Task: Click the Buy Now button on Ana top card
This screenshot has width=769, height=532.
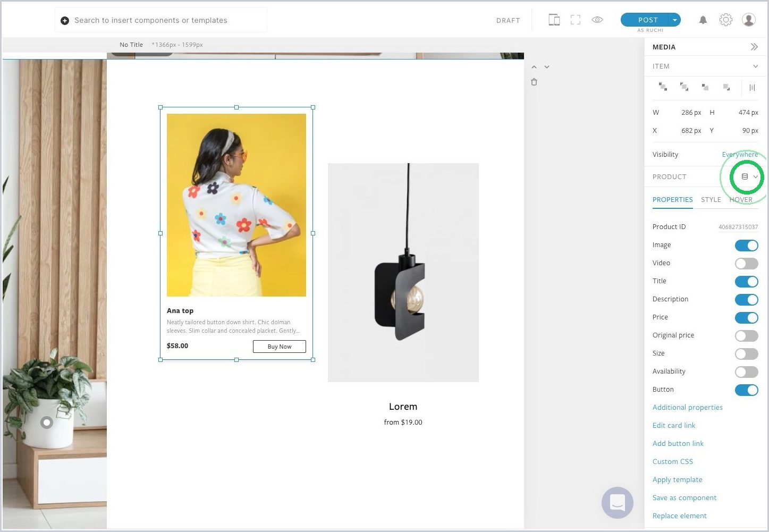Action: (280, 347)
